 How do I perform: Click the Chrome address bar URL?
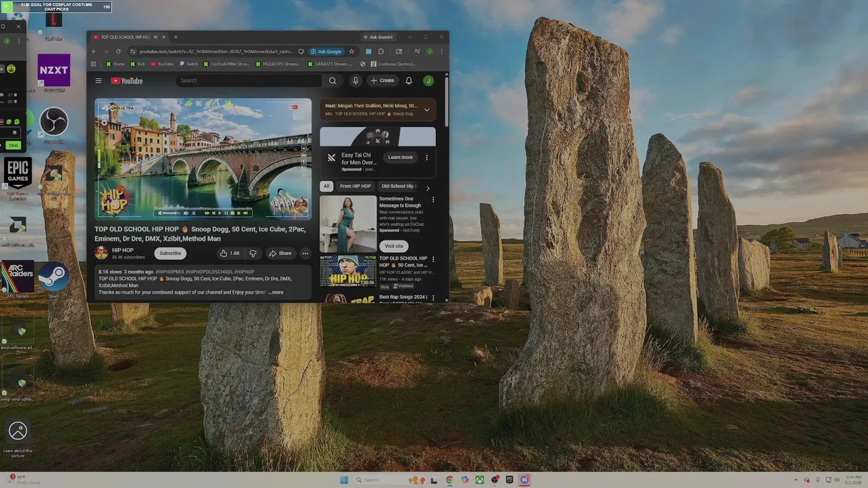(x=217, y=52)
